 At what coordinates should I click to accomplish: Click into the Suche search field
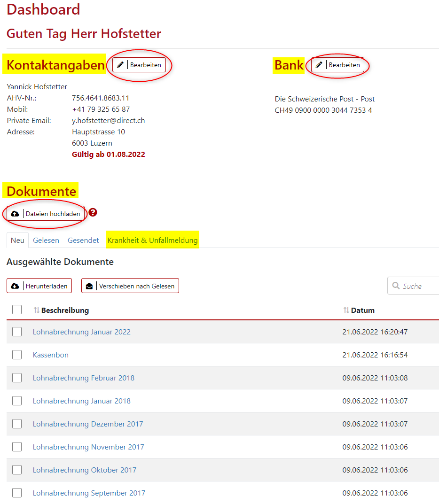click(x=418, y=286)
